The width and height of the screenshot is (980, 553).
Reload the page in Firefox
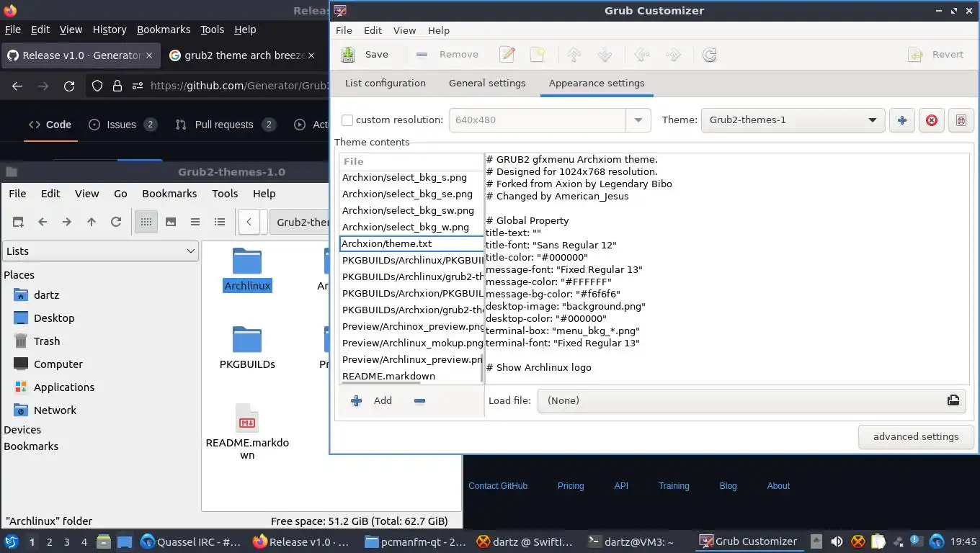pos(69,86)
